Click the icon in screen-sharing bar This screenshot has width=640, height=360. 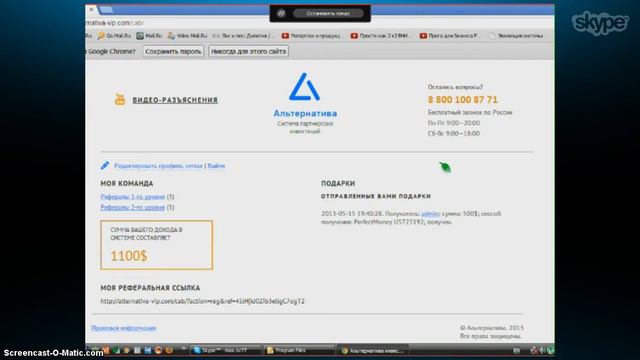tap(281, 13)
